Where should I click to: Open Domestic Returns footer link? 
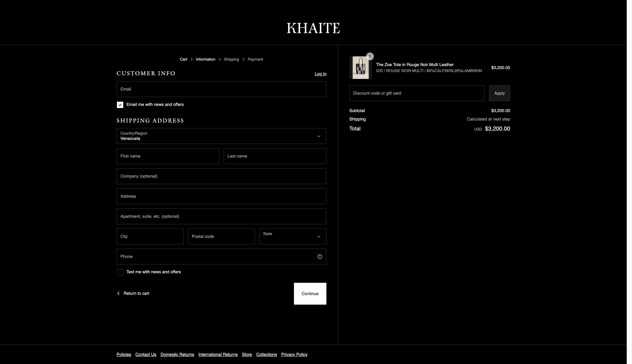[177, 354]
